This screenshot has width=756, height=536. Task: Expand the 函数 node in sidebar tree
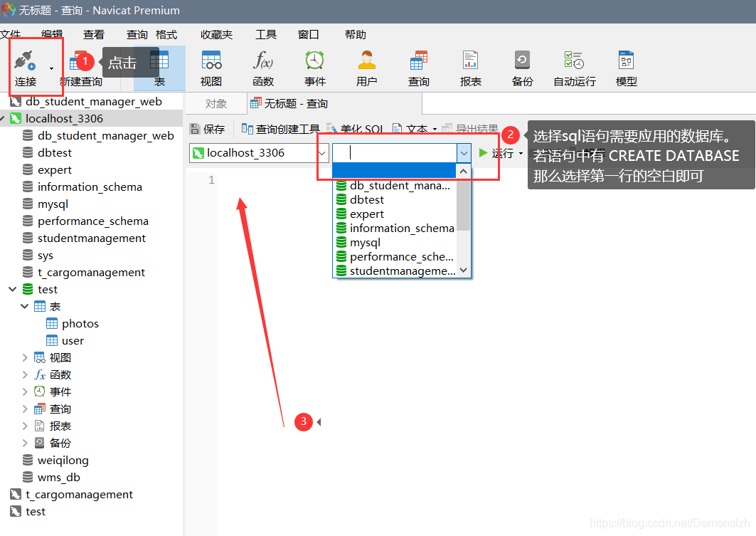[x=25, y=374]
